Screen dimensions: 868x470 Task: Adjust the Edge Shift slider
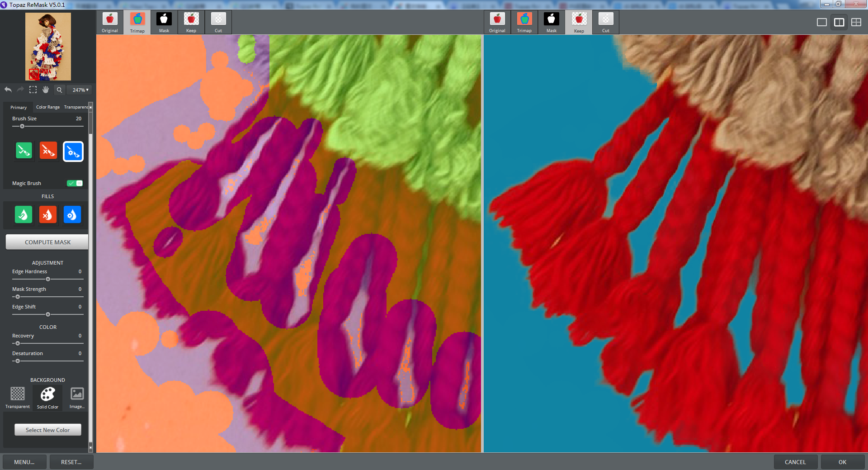(x=47, y=314)
